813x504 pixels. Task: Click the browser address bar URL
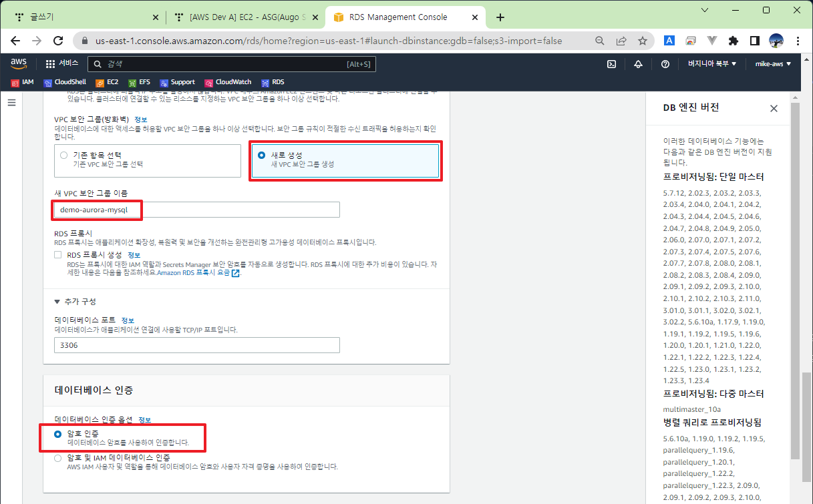pyautogui.click(x=329, y=41)
